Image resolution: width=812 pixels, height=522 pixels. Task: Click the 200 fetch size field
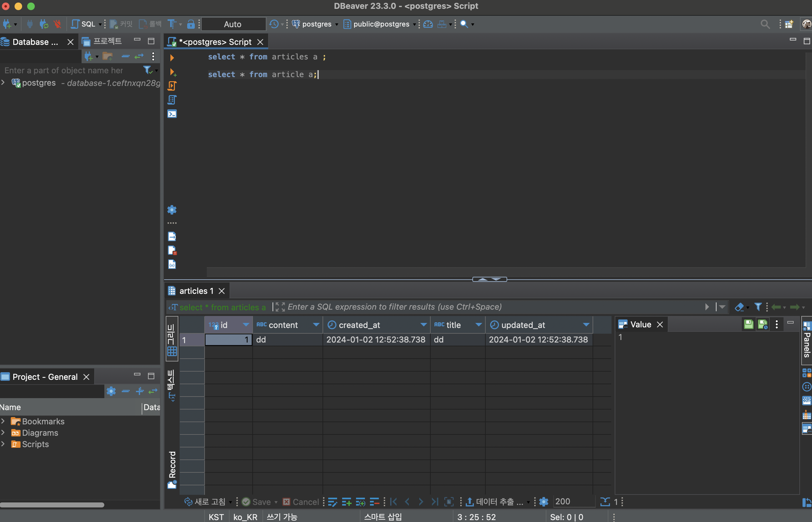coord(574,502)
